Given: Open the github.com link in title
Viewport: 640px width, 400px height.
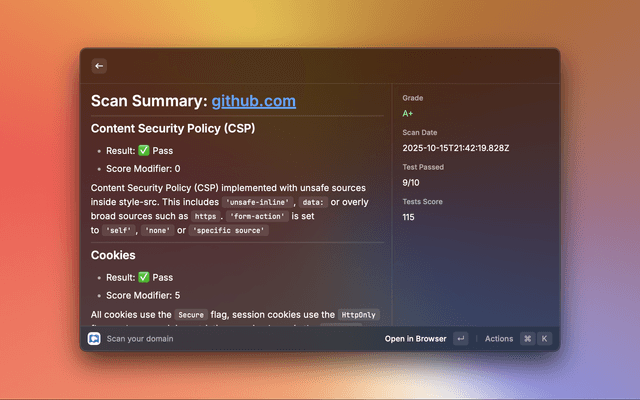Looking at the screenshot, I should (x=253, y=101).
